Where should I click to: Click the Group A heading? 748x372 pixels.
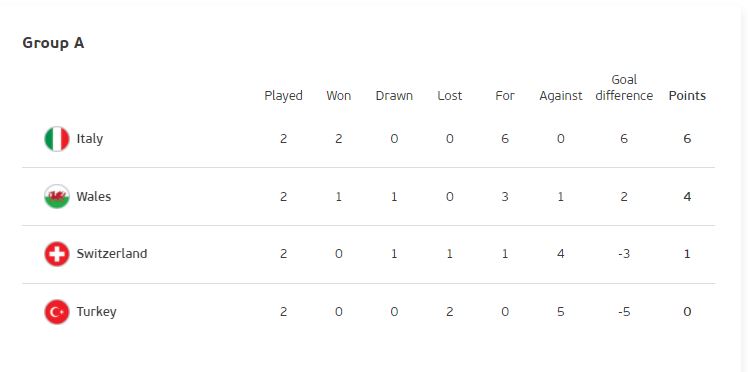pos(53,43)
